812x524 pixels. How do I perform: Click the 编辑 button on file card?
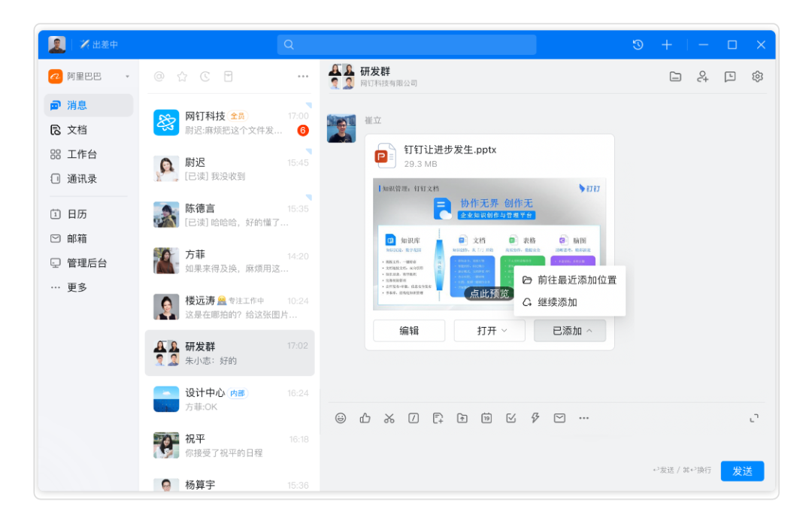pyautogui.click(x=409, y=331)
